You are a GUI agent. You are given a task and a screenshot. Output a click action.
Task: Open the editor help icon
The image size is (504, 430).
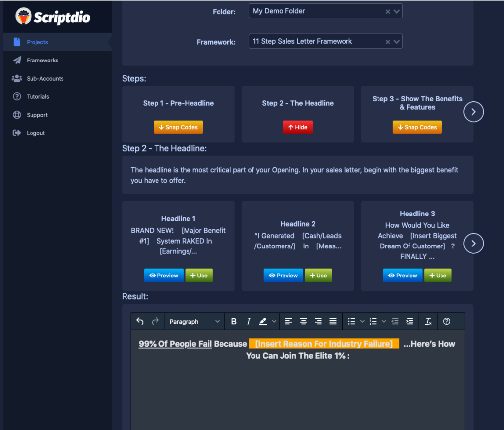[x=447, y=321]
